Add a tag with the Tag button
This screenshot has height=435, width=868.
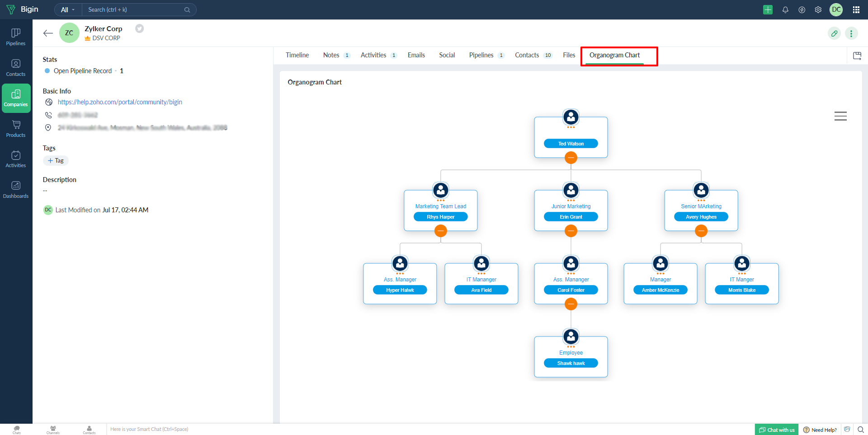pos(56,161)
